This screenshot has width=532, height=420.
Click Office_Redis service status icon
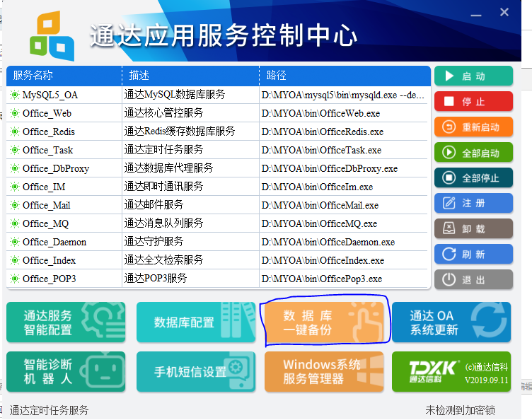click(15, 132)
